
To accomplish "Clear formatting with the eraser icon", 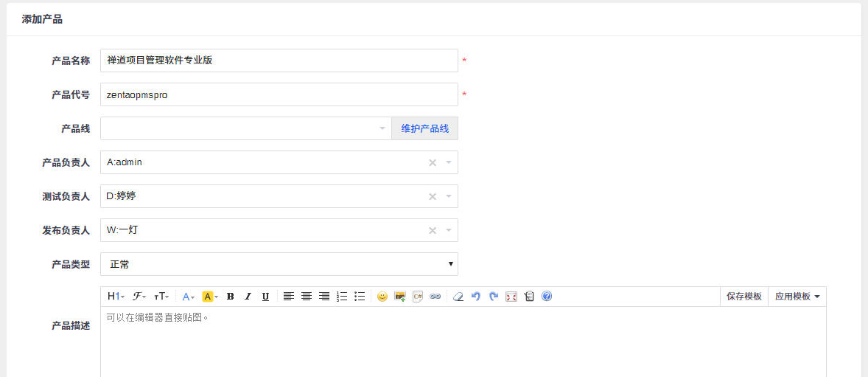I will tap(458, 297).
